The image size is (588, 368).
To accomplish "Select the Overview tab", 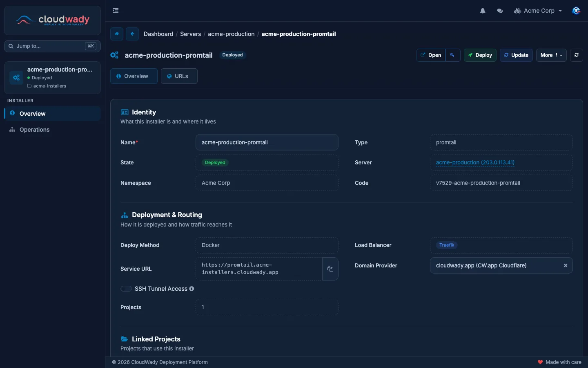I will coord(134,76).
